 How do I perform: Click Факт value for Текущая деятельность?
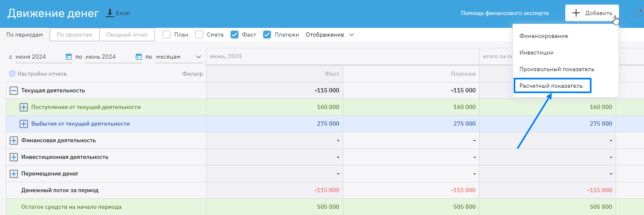point(327,90)
